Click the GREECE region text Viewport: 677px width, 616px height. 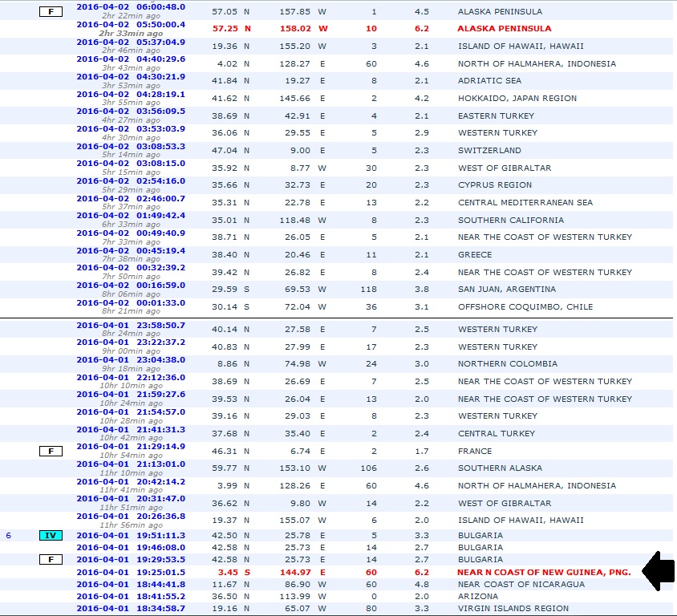[x=475, y=255]
